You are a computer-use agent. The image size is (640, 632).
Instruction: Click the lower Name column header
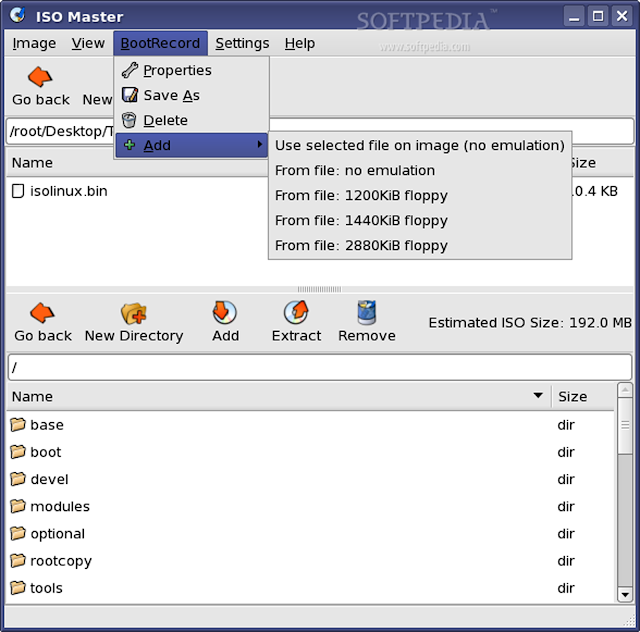(279, 396)
